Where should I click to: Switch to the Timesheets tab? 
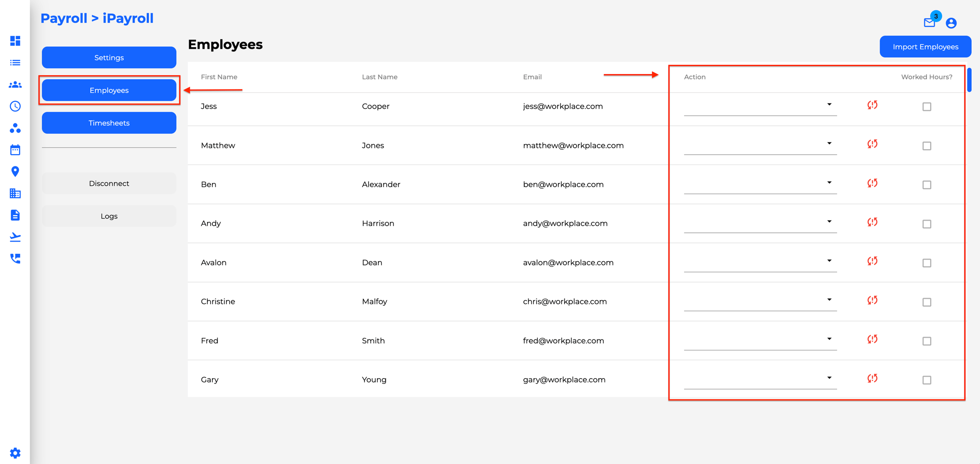pos(109,122)
